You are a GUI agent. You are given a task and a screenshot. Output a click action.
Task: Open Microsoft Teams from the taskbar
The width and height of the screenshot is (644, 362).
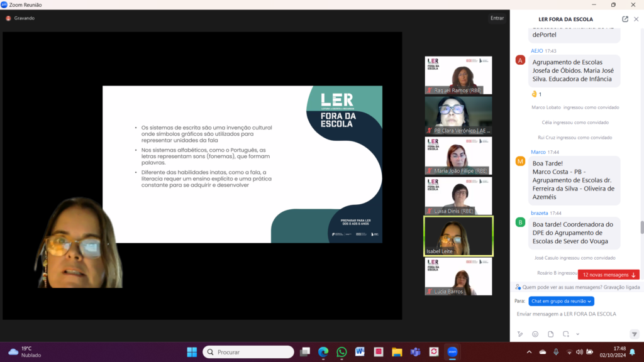click(x=415, y=352)
